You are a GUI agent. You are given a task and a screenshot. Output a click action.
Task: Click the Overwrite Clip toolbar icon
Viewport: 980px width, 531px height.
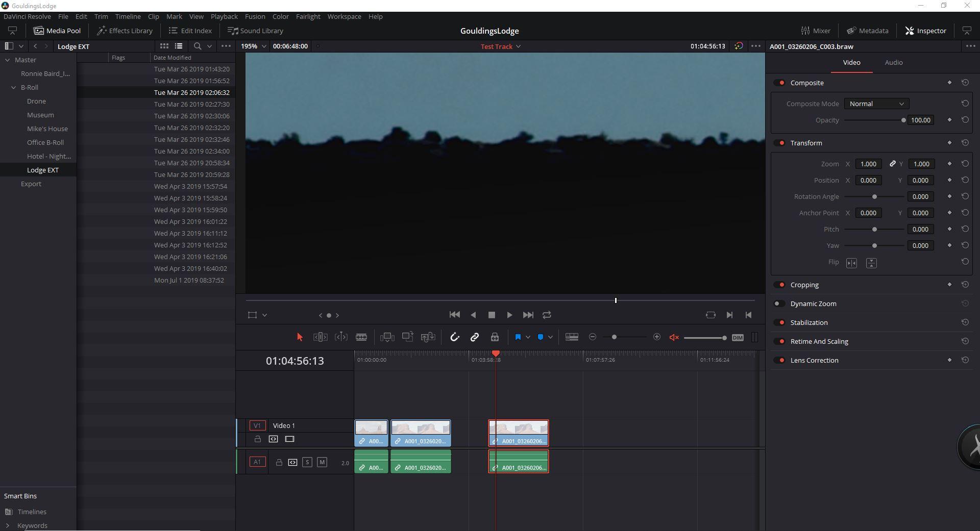point(407,337)
